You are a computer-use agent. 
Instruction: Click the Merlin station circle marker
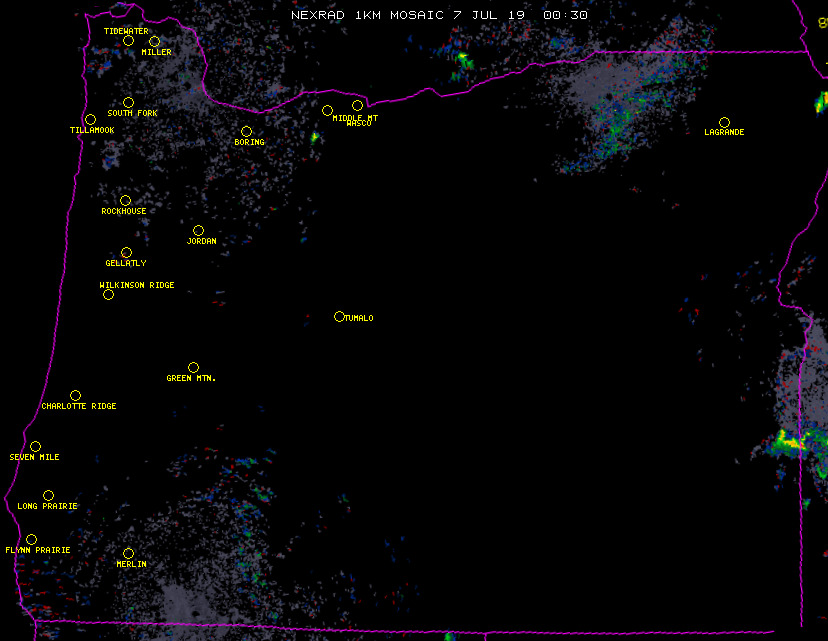coord(128,554)
